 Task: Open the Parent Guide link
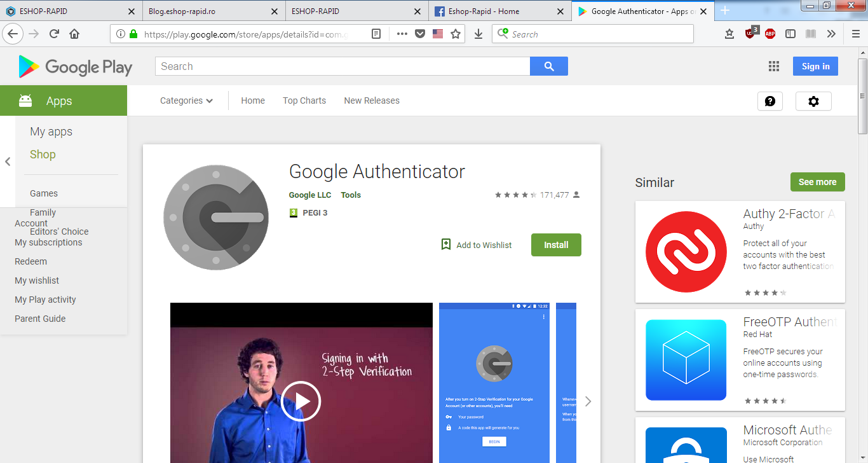click(x=40, y=319)
